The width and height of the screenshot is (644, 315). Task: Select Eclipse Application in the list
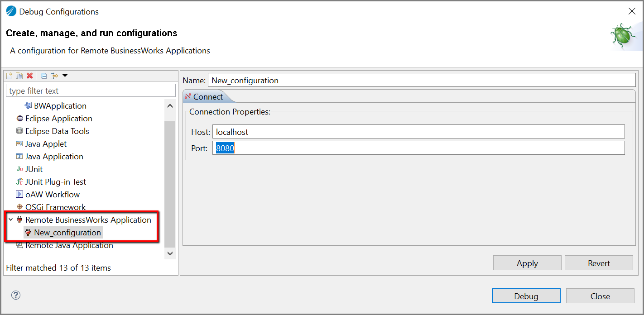pyautogui.click(x=58, y=119)
